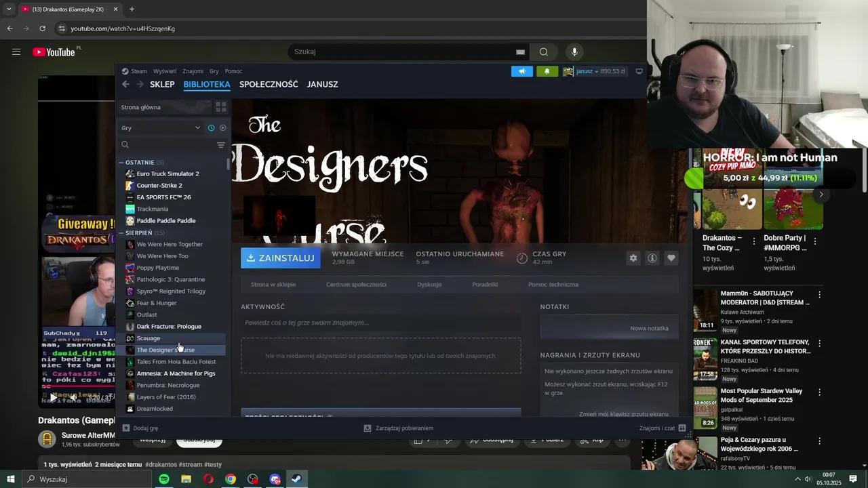Click YouTube search magnifier button
This screenshot has height=488, width=868.
pyautogui.click(x=544, y=52)
